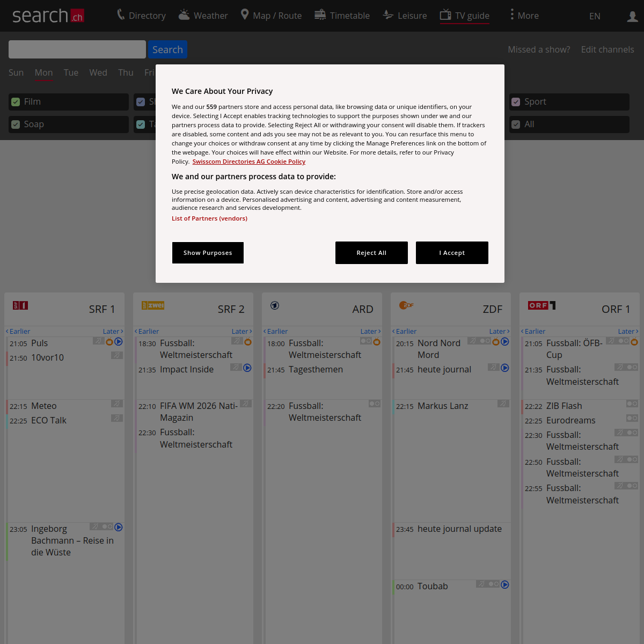Play Ingeborg Bachmann show on SRF 1
This screenshot has height=644, width=644.
(119, 527)
